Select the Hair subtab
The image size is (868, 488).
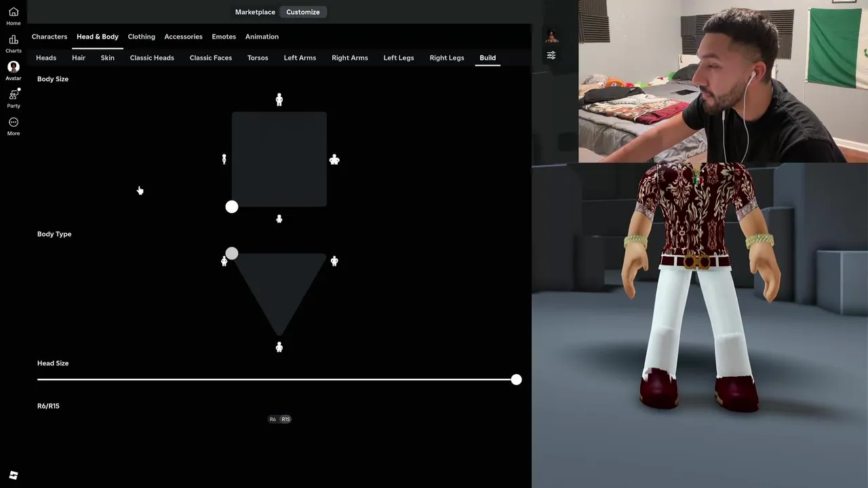pyautogui.click(x=79, y=58)
